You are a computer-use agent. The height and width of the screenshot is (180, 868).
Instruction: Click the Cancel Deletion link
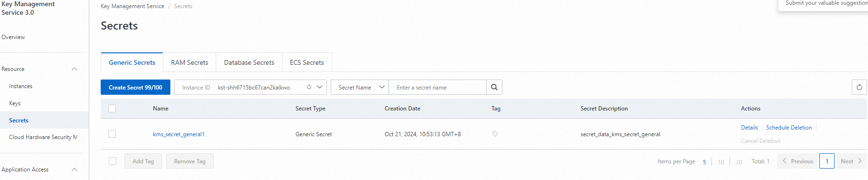pyautogui.click(x=761, y=141)
